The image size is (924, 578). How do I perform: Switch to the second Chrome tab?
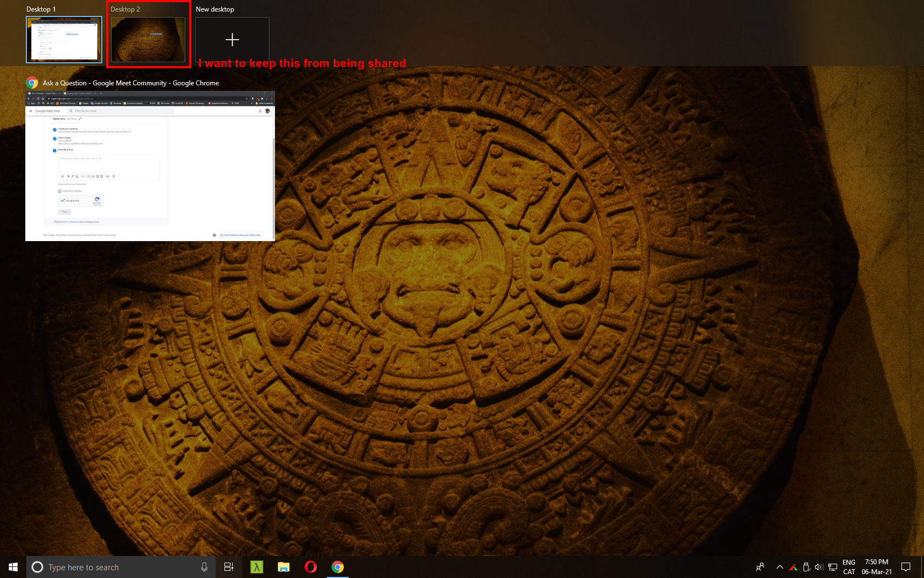(x=79, y=94)
